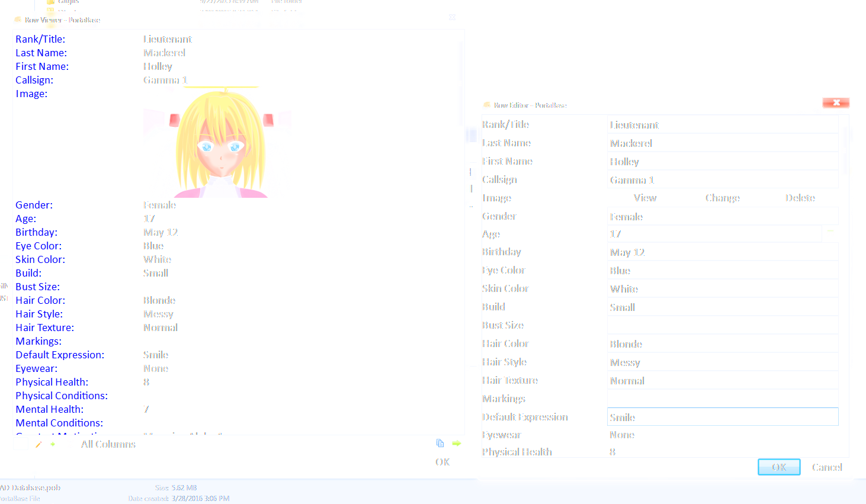Image resolution: width=866 pixels, height=504 pixels.
Task: Click the empty Bust Size field
Action: (723, 326)
